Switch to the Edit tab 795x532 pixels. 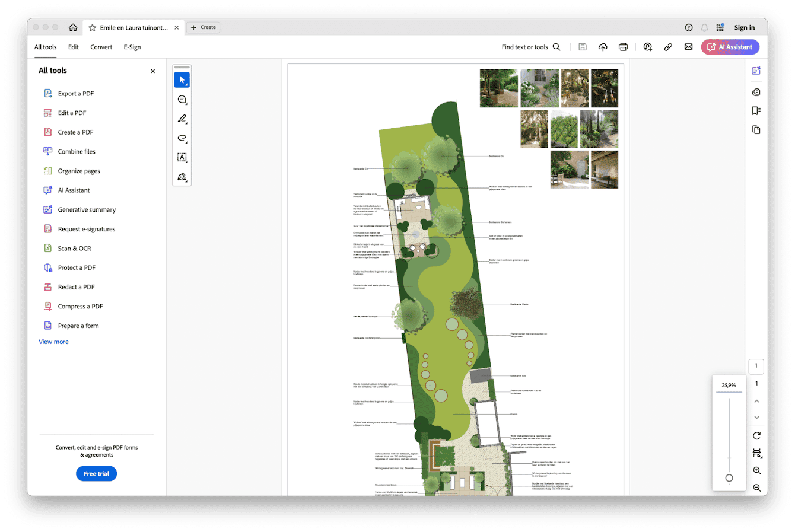[x=73, y=47]
